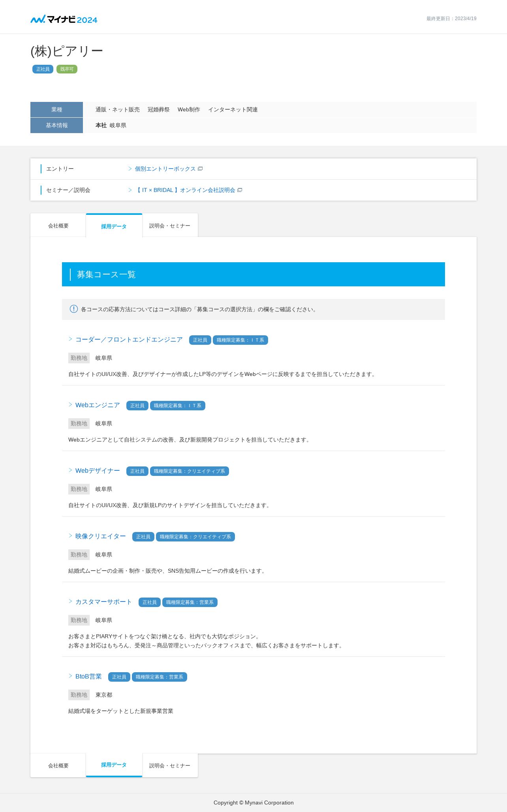Image resolution: width=507 pixels, height=812 pixels.
Task: Click the chevron before カスタマーサポート
Action: (x=70, y=601)
